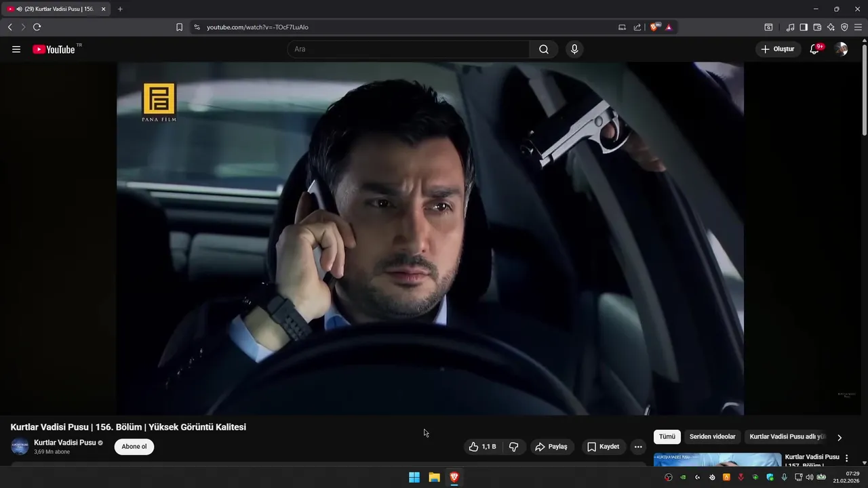This screenshot has height=488, width=868.
Task: Open Windows Start menu
Action: [414, 477]
